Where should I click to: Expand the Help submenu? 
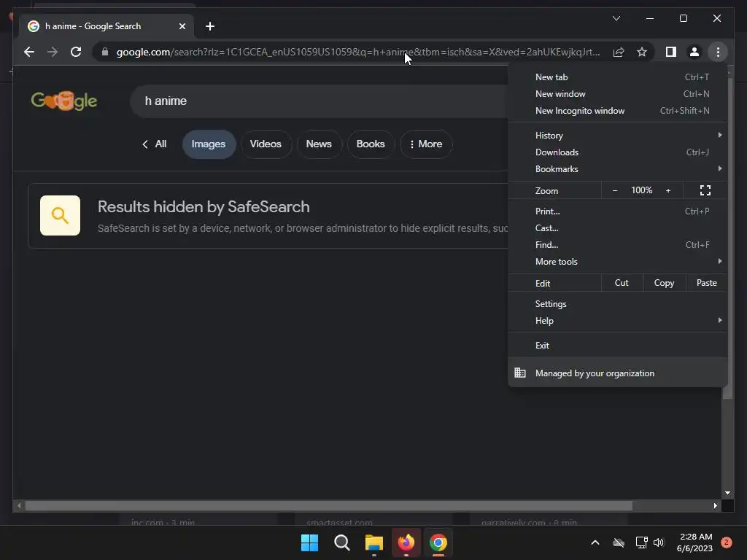617,321
